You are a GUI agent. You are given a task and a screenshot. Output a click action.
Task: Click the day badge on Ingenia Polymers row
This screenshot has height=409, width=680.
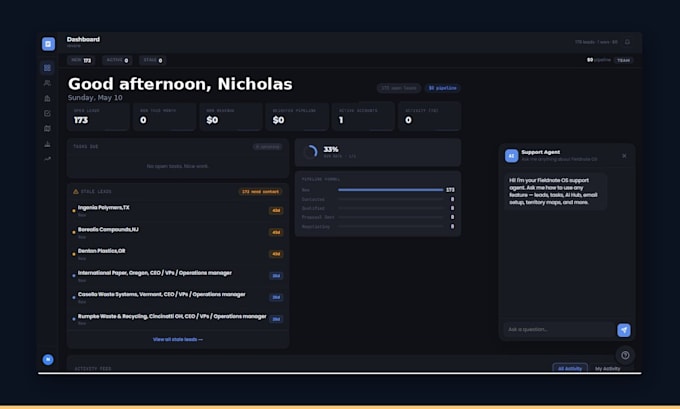pyautogui.click(x=276, y=211)
